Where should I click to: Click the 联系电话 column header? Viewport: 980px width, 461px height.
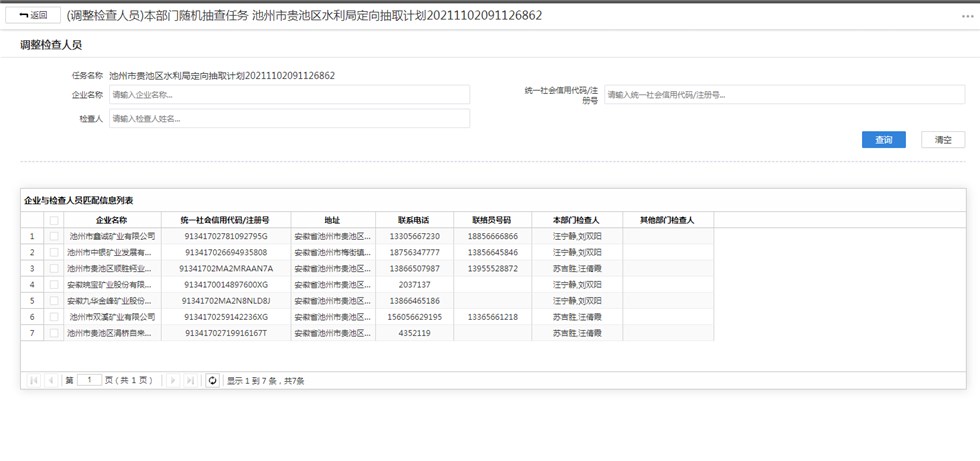pos(413,220)
